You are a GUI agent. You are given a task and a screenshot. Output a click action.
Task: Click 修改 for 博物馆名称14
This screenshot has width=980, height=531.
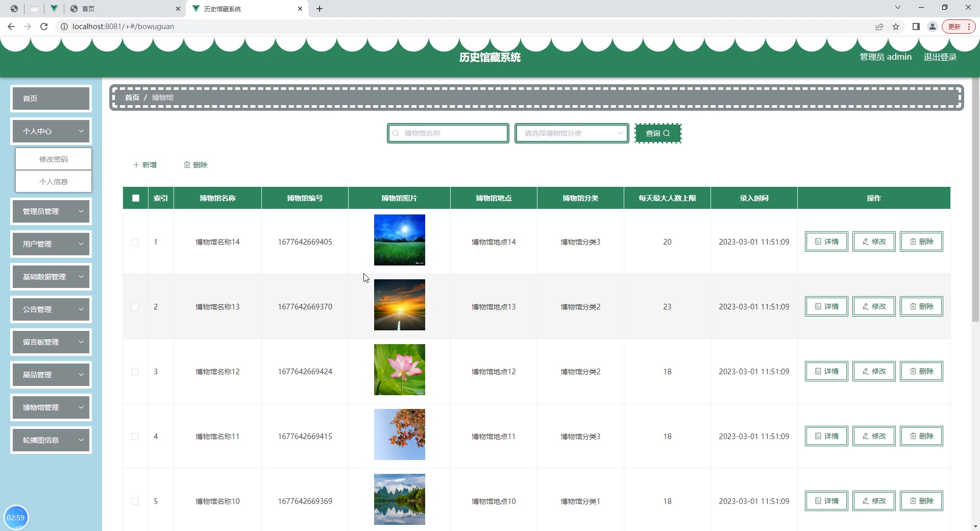point(874,242)
